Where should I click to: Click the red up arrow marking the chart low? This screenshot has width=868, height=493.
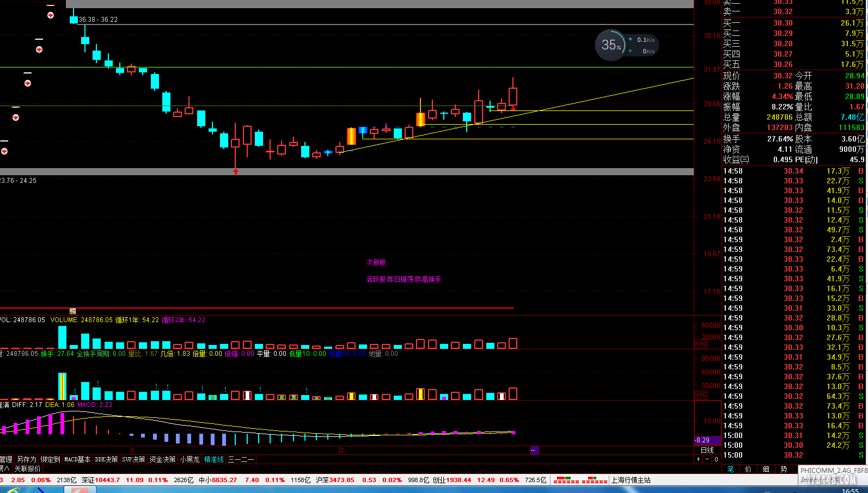pyautogui.click(x=236, y=172)
